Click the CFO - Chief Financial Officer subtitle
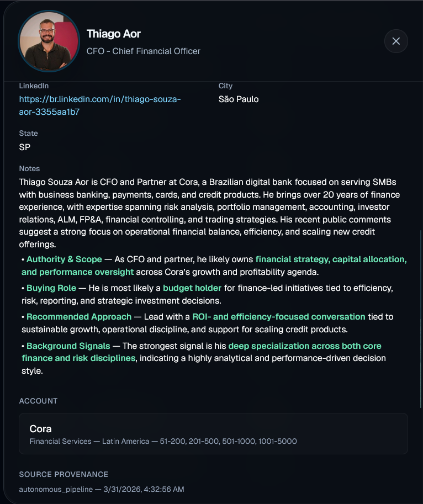The width and height of the screenshot is (423, 504). (x=143, y=51)
